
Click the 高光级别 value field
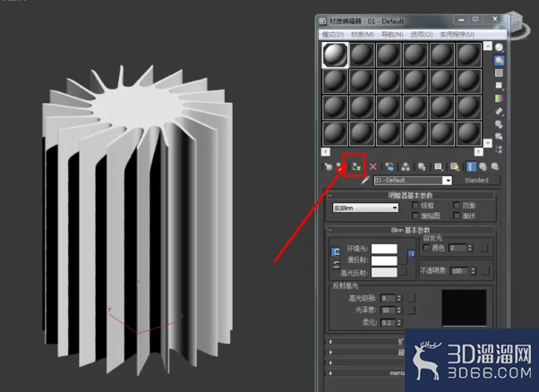[389, 298]
